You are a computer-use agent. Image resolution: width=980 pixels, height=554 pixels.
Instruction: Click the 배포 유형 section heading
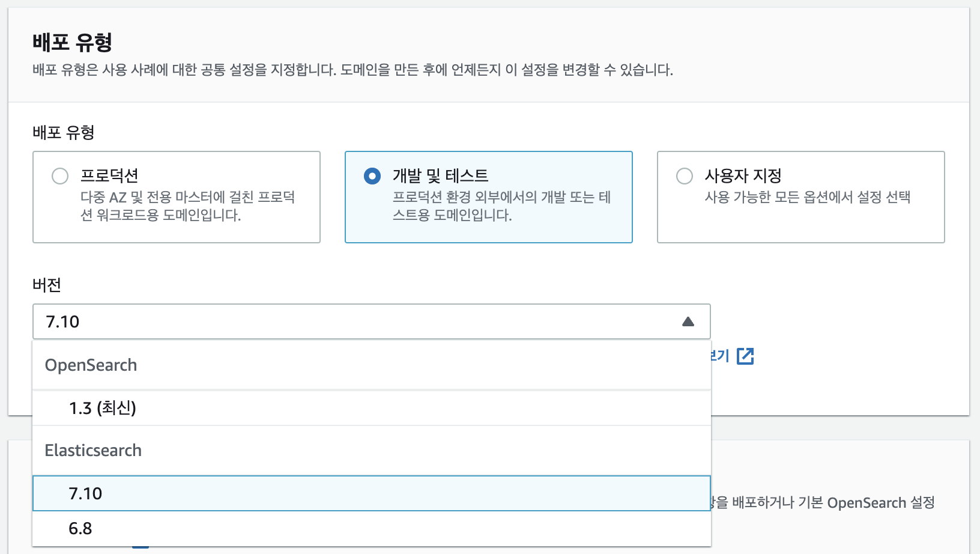pyautogui.click(x=72, y=42)
